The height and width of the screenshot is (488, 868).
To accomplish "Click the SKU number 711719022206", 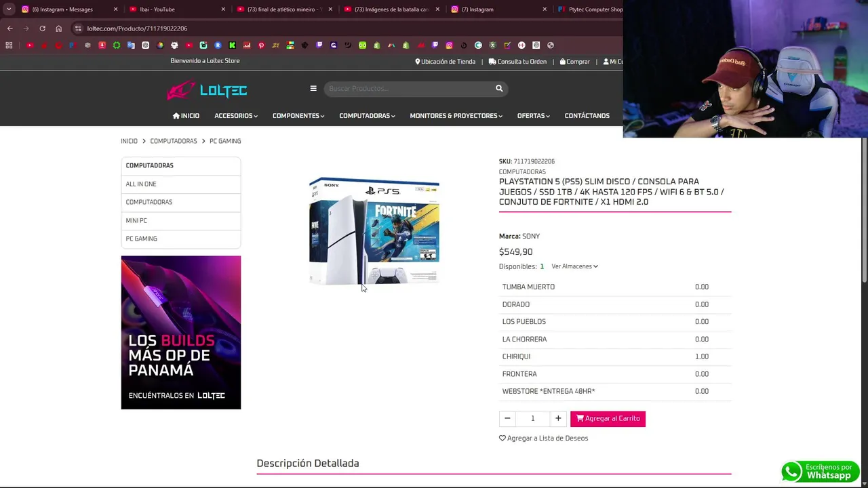I will click(534, 161).
